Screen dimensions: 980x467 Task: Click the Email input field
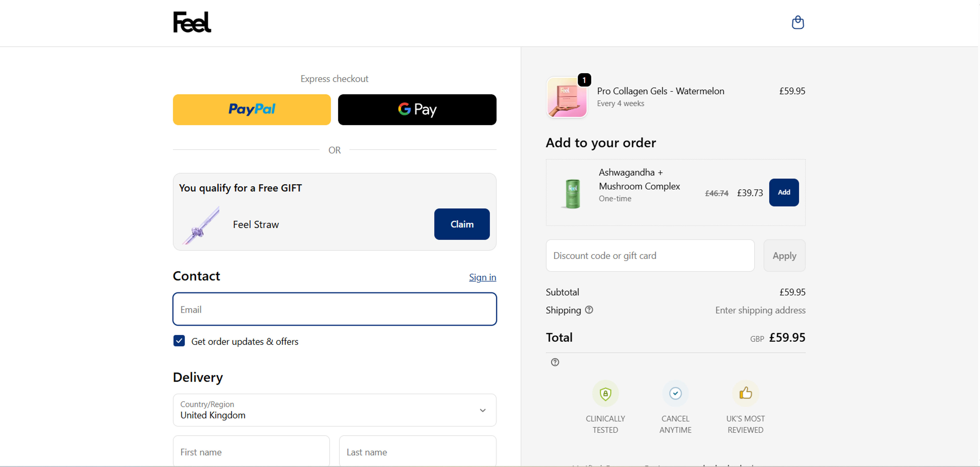334,309
